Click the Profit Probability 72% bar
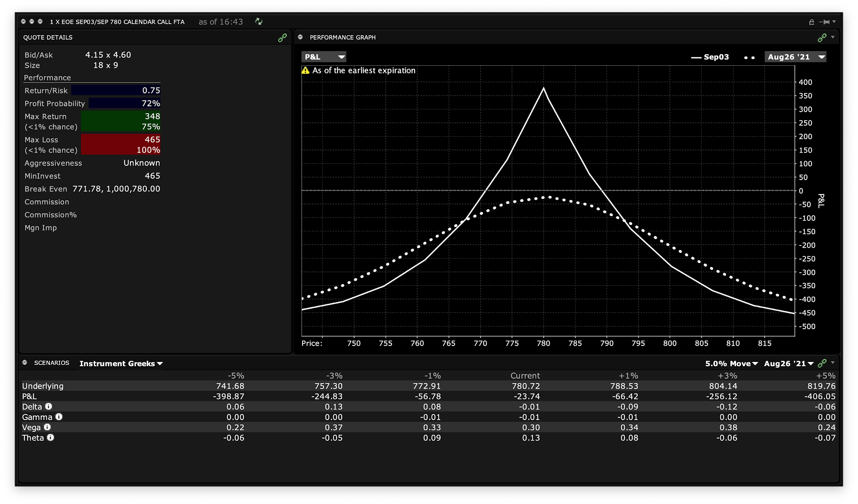858x504 pixels. [124, 103]
